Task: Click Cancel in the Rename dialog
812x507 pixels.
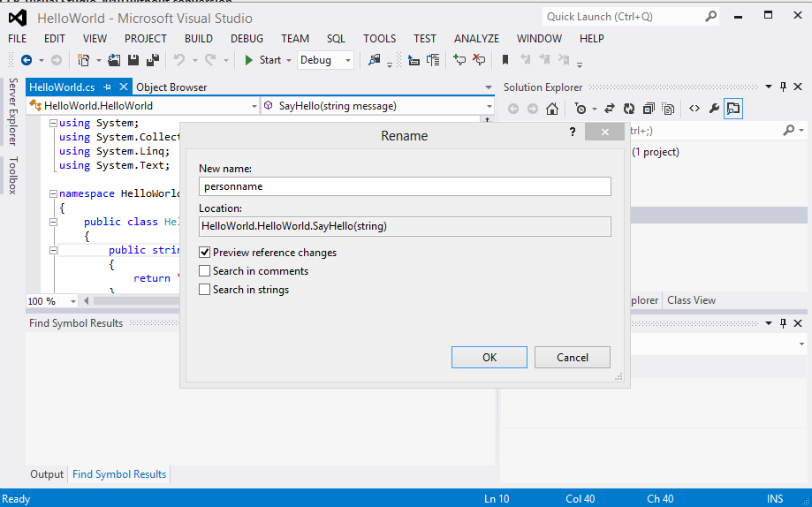Action: pos(573,358)
